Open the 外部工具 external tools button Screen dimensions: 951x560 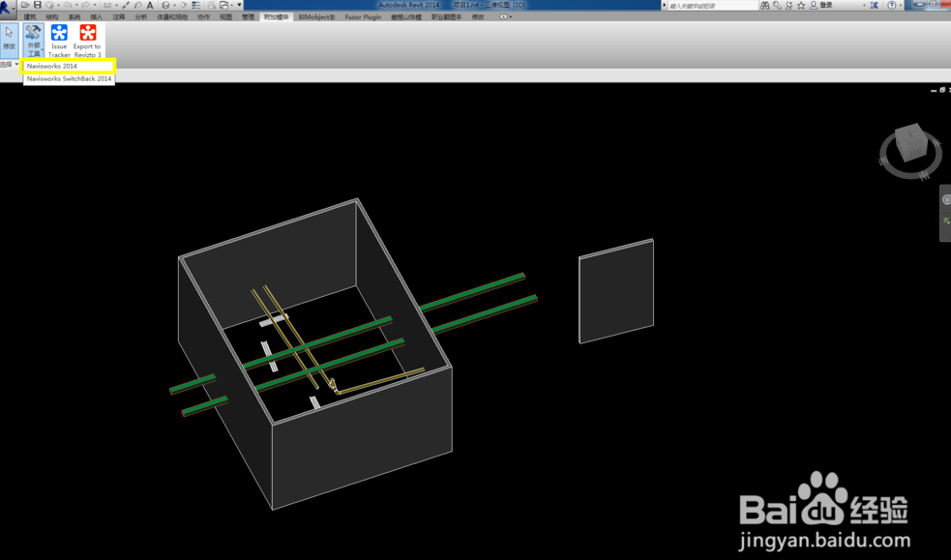33,40
